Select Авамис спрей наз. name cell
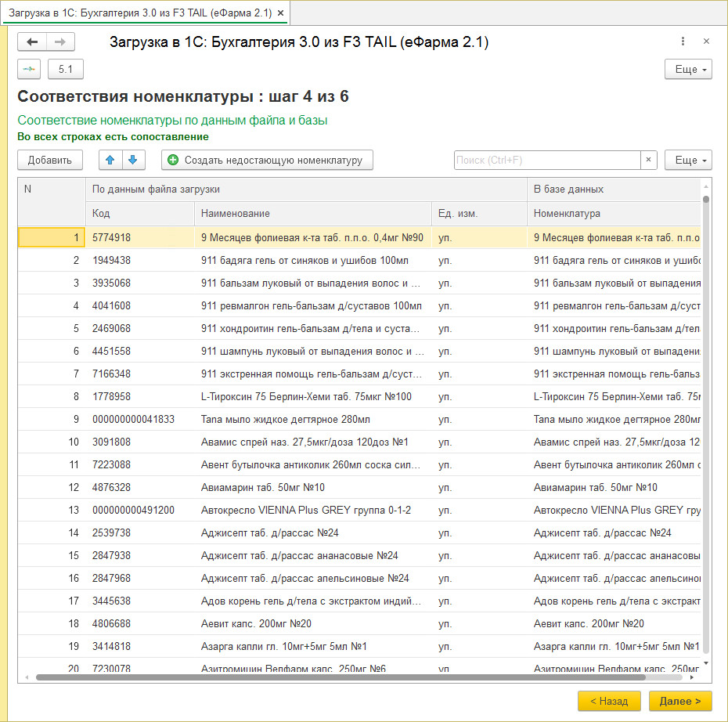The image size is (728, 722). point(313,442)
